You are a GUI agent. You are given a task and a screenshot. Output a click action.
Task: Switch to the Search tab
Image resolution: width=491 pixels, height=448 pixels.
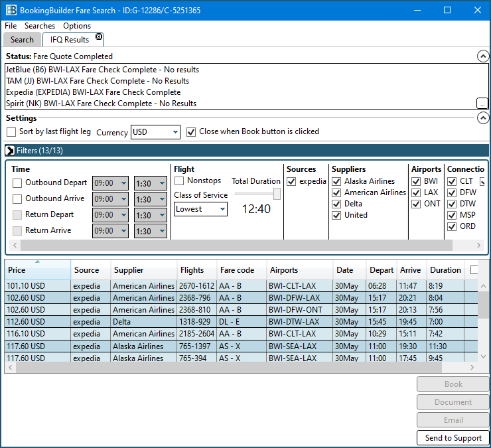coord(22,40)
